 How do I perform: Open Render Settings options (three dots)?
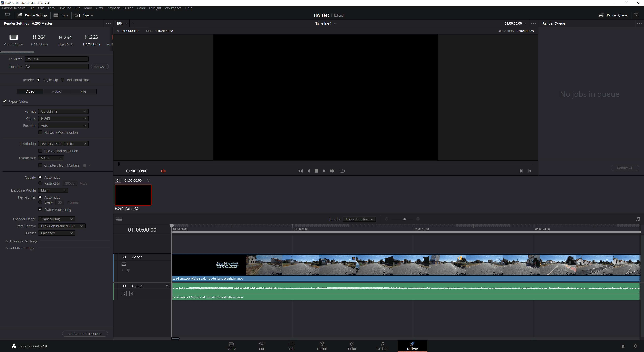point(108,23)
